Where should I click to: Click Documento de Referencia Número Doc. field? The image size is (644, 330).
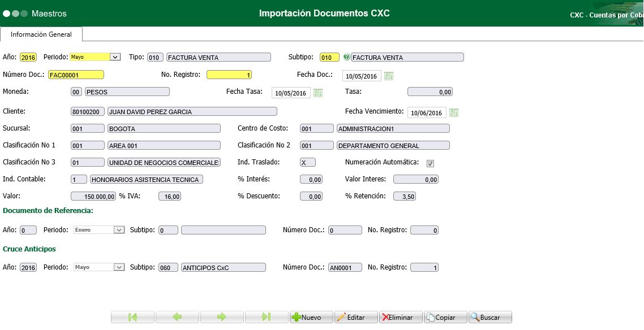pyautogui.click(x=345, y=231)
